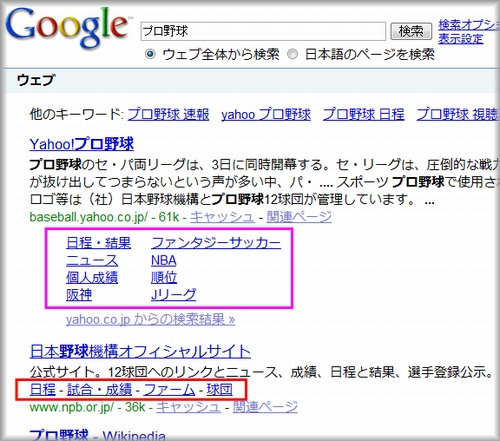Screen dimensions: 500x441
Task: Click the Yahoo result snippet text starting プロ野球のセ・パ両リーグ
Action: [264, 182]
